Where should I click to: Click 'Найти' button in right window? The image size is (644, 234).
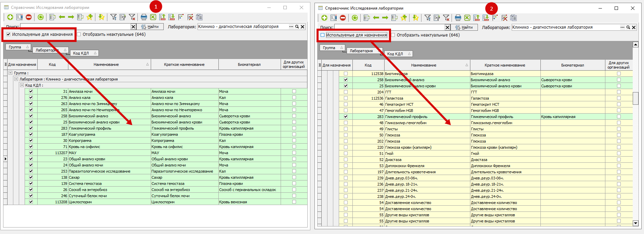(464, 27)
